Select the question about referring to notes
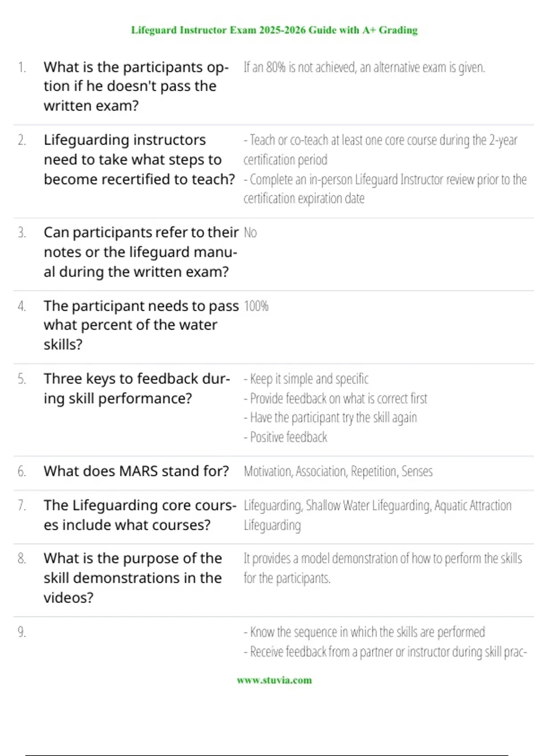This screenshot has height=756, width=534. pyautogui.click(x=141, y=252)
